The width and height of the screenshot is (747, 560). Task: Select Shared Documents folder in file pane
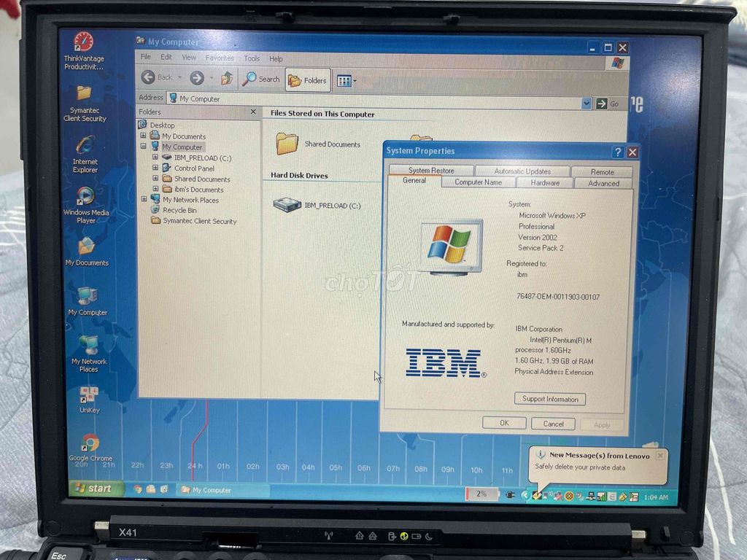click(x=318, y=144)
